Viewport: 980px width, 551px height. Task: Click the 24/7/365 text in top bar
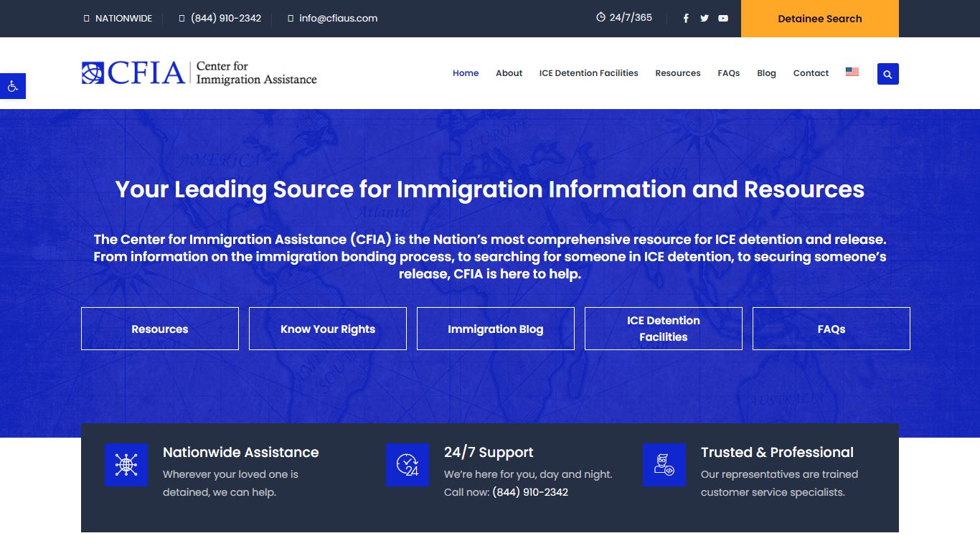631,17
